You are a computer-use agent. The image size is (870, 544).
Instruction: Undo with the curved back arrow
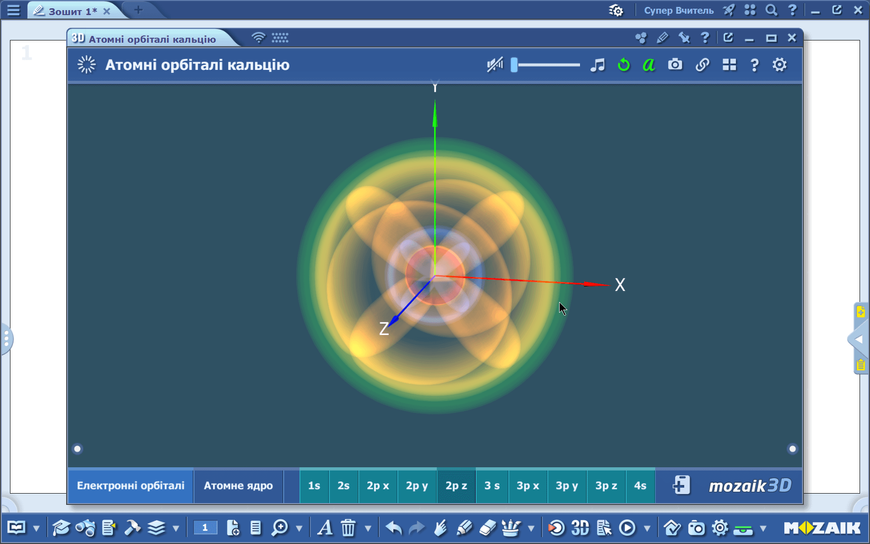click(x=393, y=527)
